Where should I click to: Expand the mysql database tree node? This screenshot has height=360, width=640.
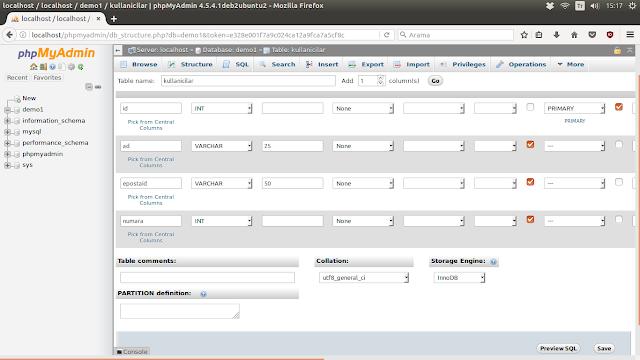click(x=7, y=132)
